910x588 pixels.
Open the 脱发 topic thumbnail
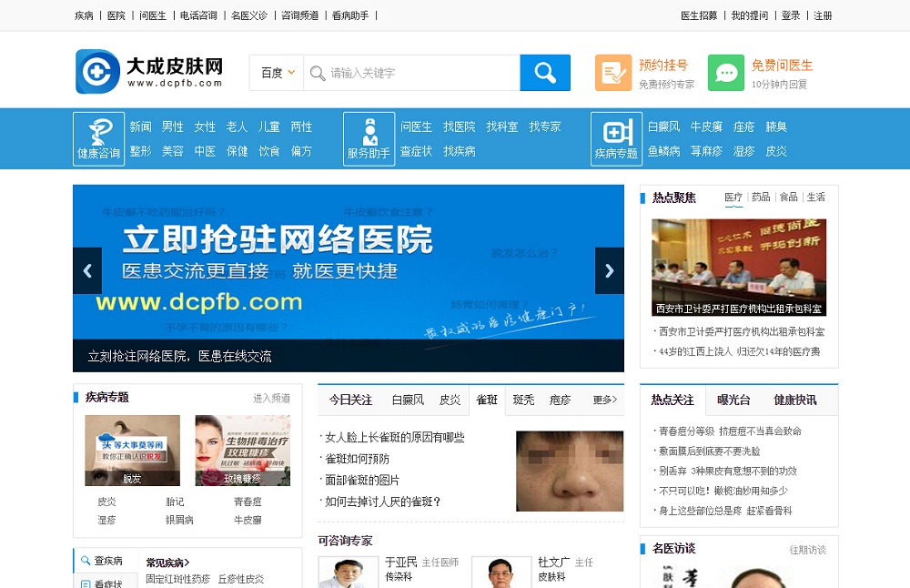[x=132, y=451]
